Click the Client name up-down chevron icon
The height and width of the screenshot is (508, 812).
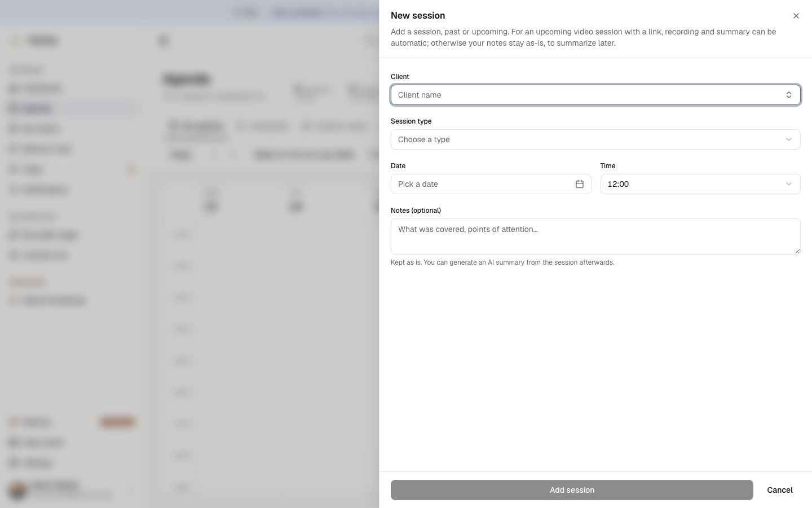[x=788, y=95]
